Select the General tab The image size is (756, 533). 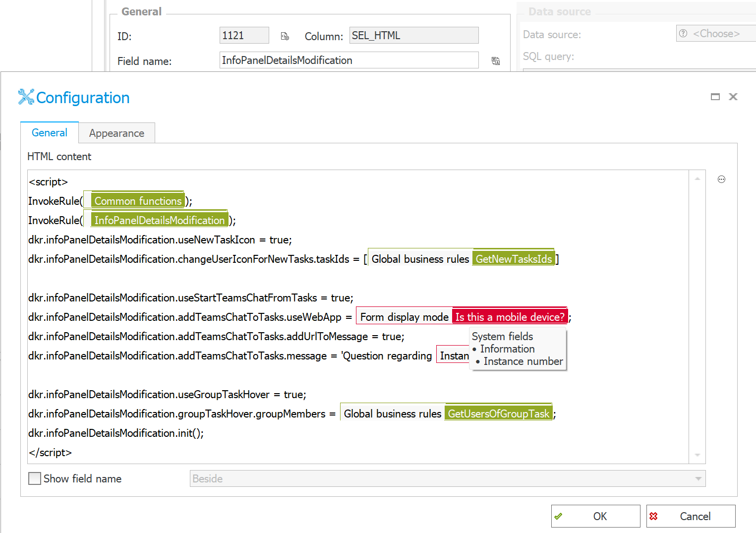click(x=50, y=132)
